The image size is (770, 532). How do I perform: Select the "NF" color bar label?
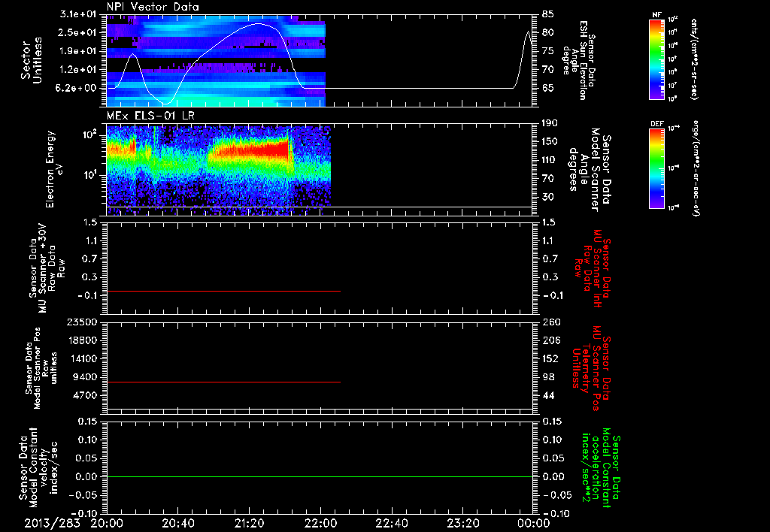pos(656,15)
